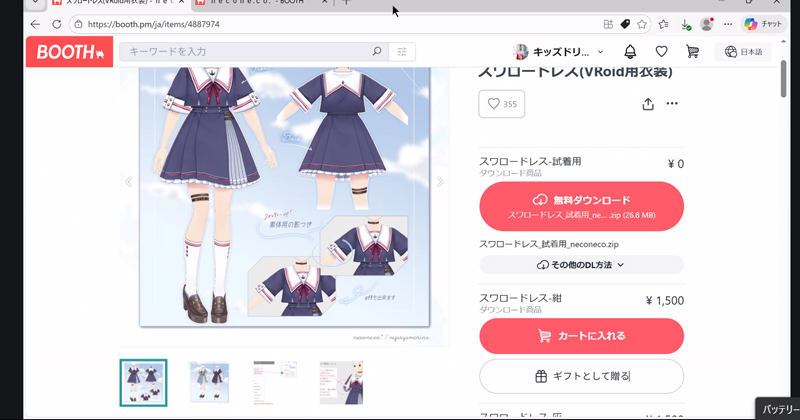The height and width of the screenshot is (420, 800).
Task: Close the first browser tab
Action: [181, 2]
